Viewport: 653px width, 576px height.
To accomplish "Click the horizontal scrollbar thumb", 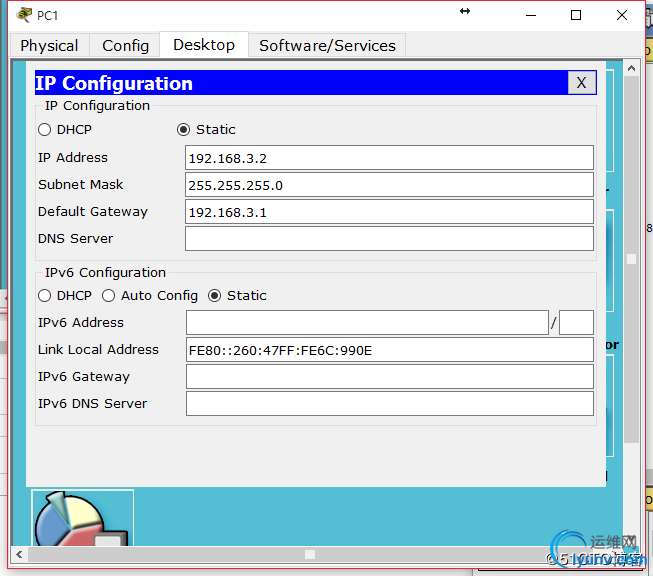I will [310, 554].
